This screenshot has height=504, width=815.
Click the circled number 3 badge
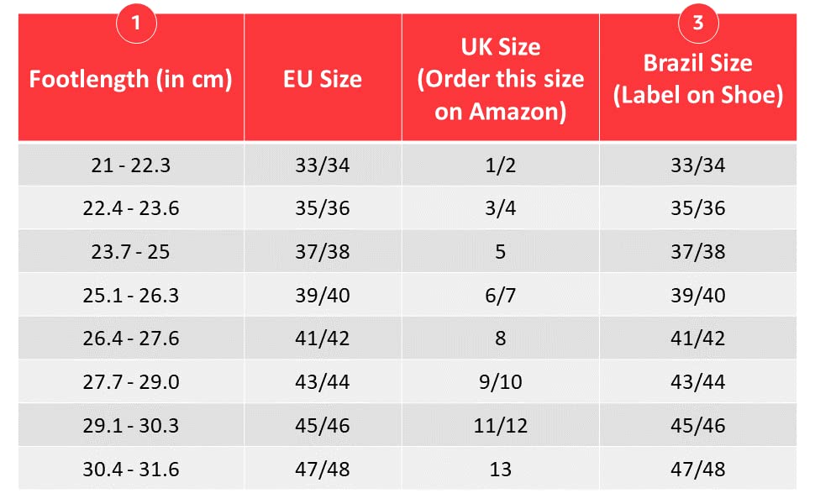pyautogui.click(x=697, y=23)
